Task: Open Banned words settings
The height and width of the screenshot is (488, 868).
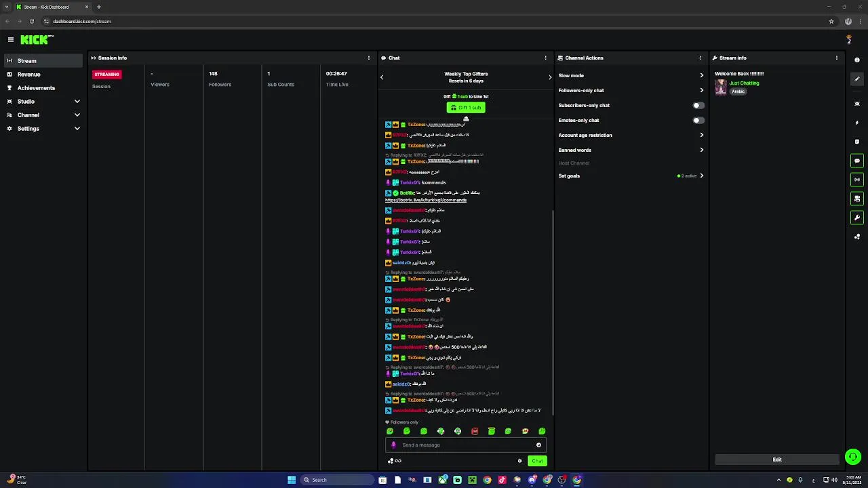Action: [631, 150]
